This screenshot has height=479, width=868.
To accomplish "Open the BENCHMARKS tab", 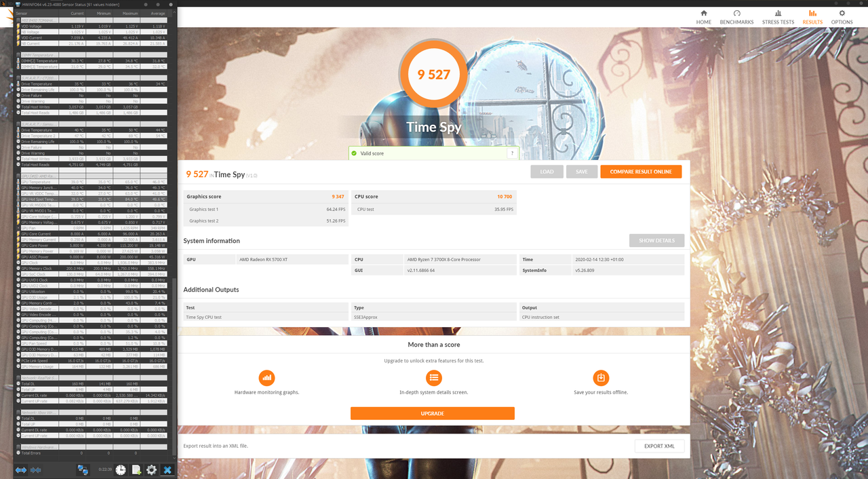I will (736, 17).
